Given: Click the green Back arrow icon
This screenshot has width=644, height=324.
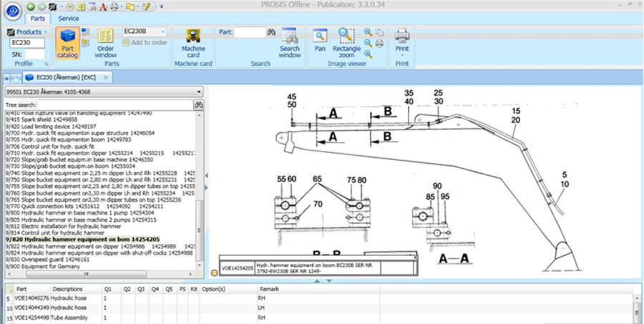Looking at the screenshot, I should 30,6.
